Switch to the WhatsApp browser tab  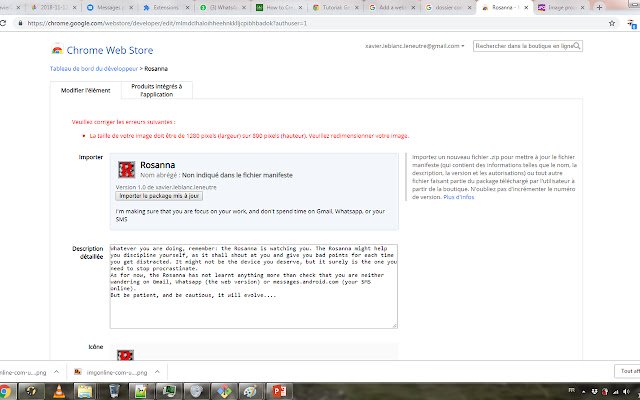[221, 7]
